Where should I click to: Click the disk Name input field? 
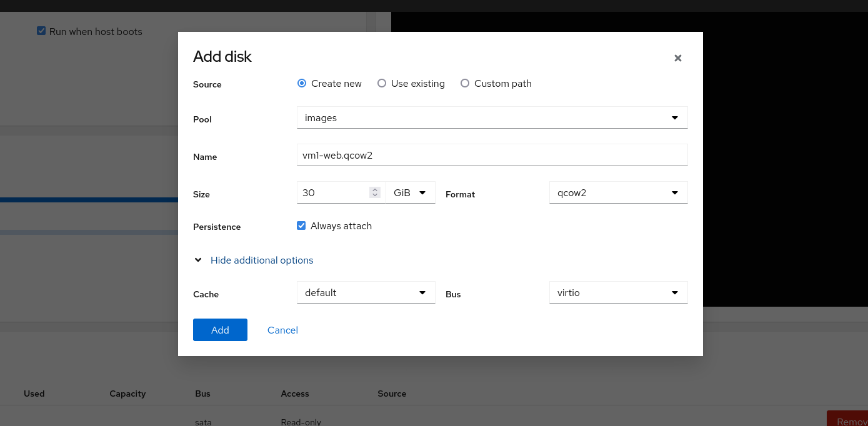tap(492, 155)
